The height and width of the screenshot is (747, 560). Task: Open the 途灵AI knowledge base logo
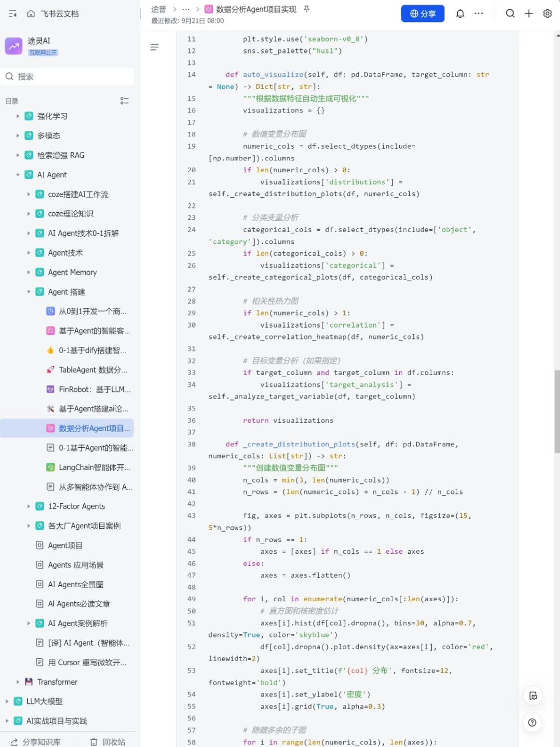(x=13, y=46)
